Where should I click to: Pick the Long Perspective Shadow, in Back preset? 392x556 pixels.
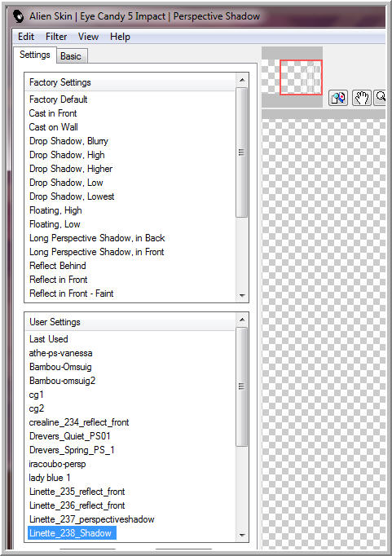point(97,238)
